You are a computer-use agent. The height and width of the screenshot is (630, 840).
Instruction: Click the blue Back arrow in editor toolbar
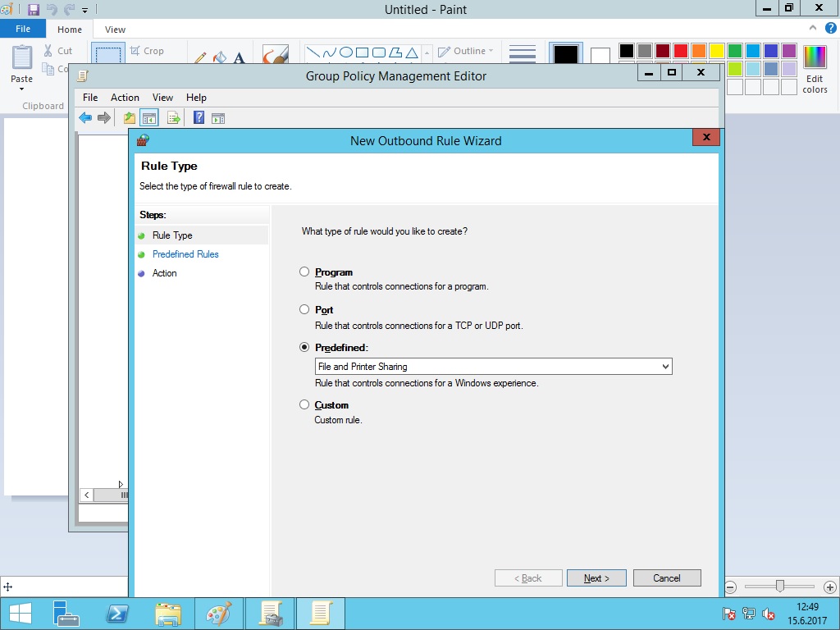(x=85, y=118)
